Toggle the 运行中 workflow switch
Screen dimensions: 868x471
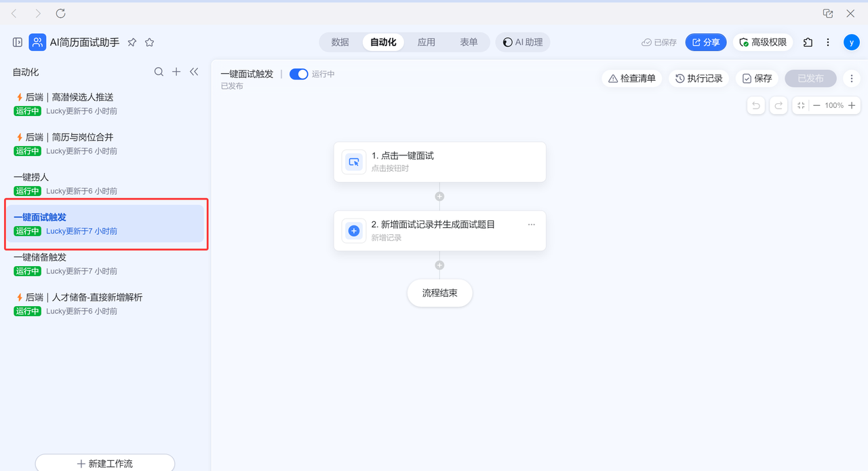298,74
